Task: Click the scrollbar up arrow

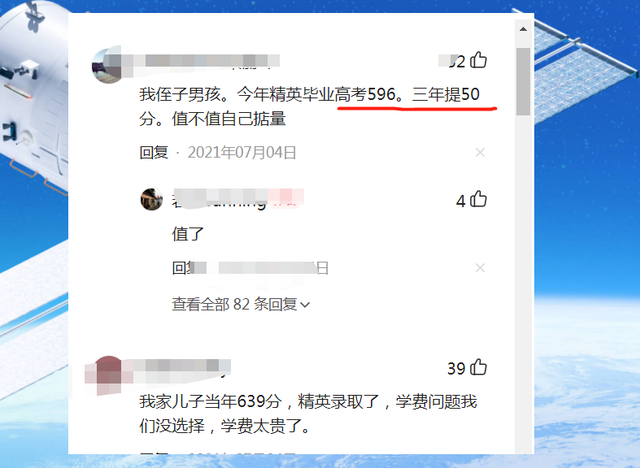Action: click(523, 29)
